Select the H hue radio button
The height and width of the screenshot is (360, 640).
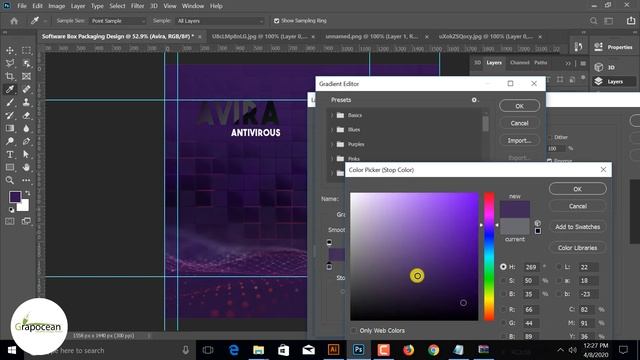tap(503, 267)
